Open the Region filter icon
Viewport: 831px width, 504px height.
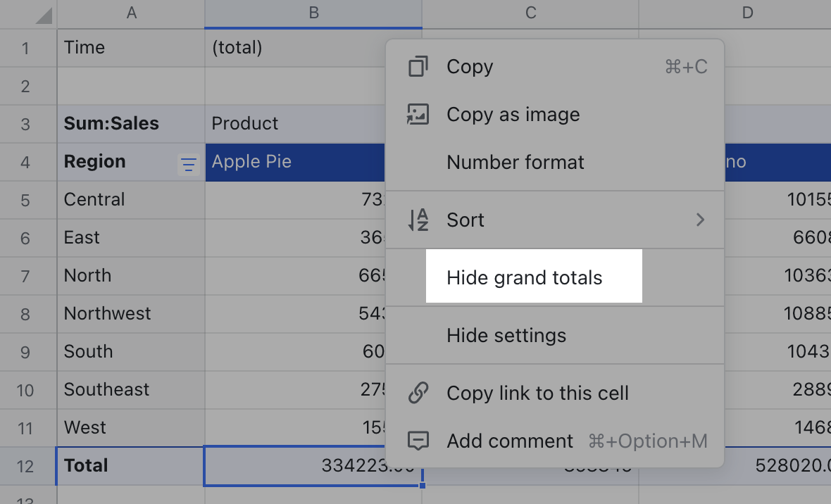coord(188,165)
